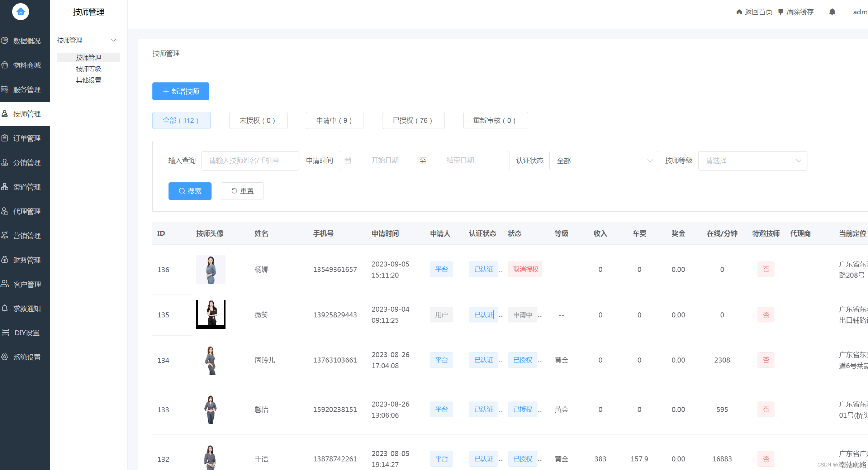The width and height of the screenshot is (868, 470).
Task: Click online minutes value 16883
Action: [722, 459]
